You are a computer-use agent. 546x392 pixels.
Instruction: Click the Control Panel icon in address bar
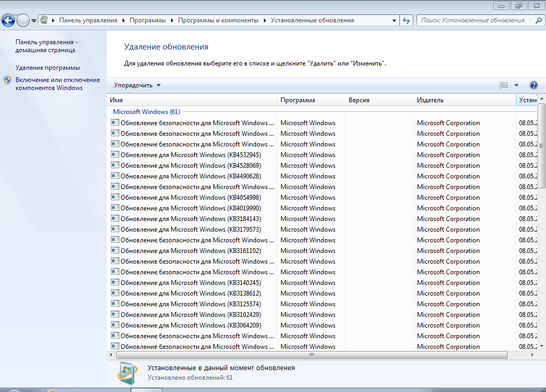44,20
